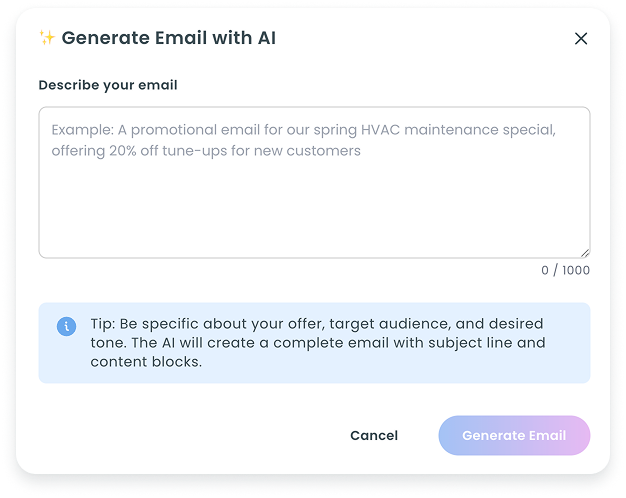Image resolution: width=626 pixels, height=498 pixels.
Task: Click the sparkle icon beside the dialog title
Action: click(47, 38)
